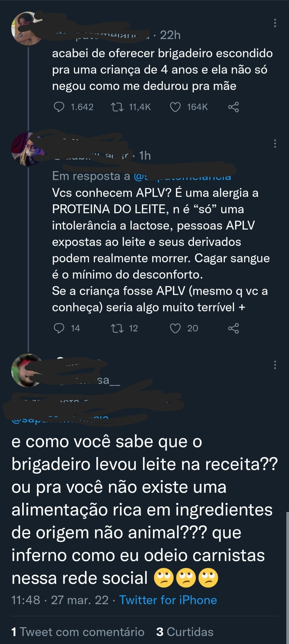Like the tweet with 164K likes

click(x=175, y=107)
